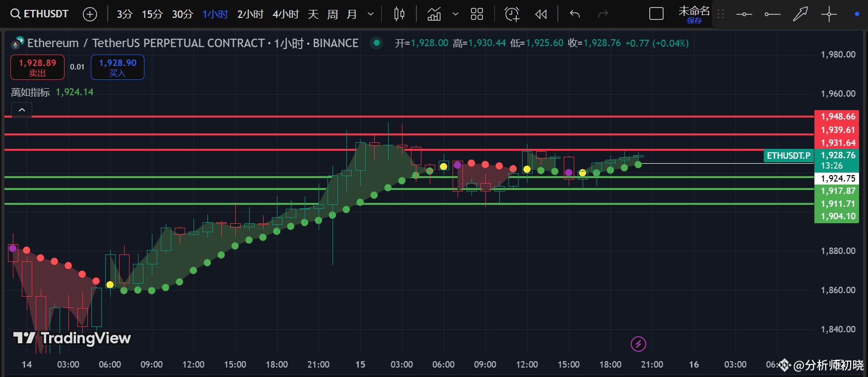Screen dimensions: 868x377
Task: Switch to the 15分 timeframe
Action: [x=152, y=14]
